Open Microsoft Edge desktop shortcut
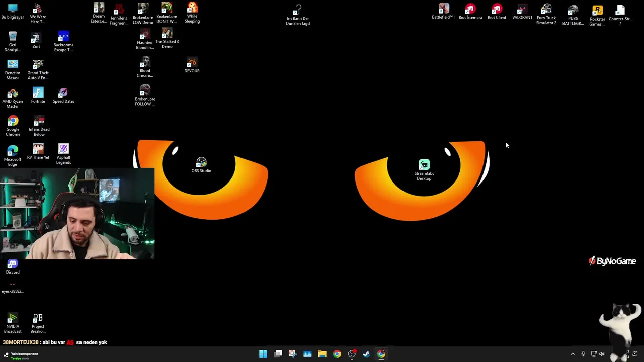Image resolution: width=644 pixels, height=362 pixels. tap(13, 155)
